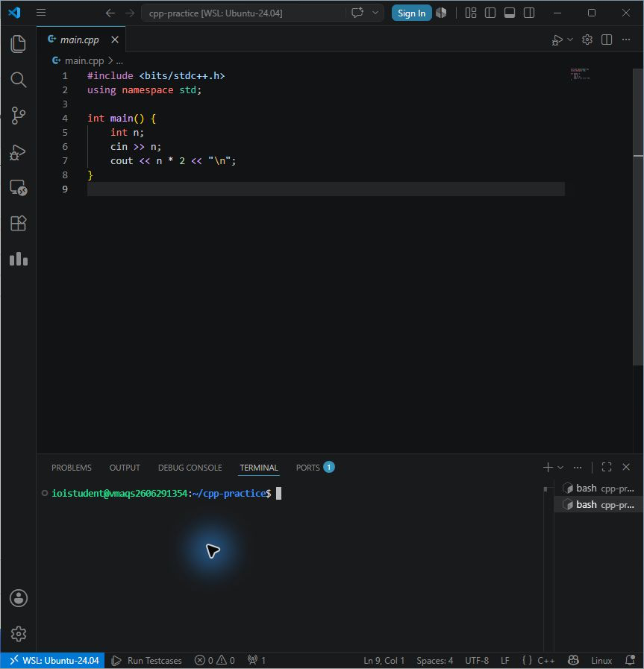Expand the breadcrumb ellipsis segment
This screenshot has width=644, height=669.
point(119,61)
